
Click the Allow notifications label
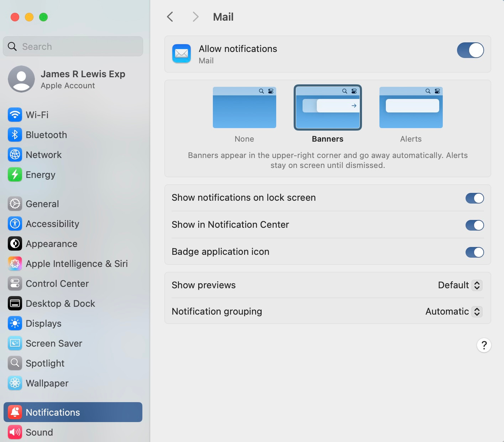(238, 49)
